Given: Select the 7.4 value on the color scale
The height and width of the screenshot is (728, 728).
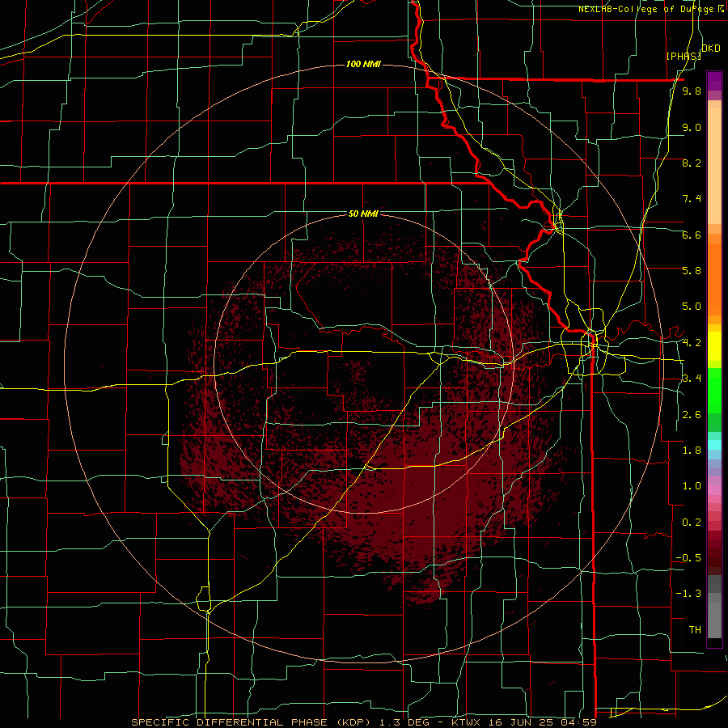Looking at the screenshot, I should click(x=692, y=199).
